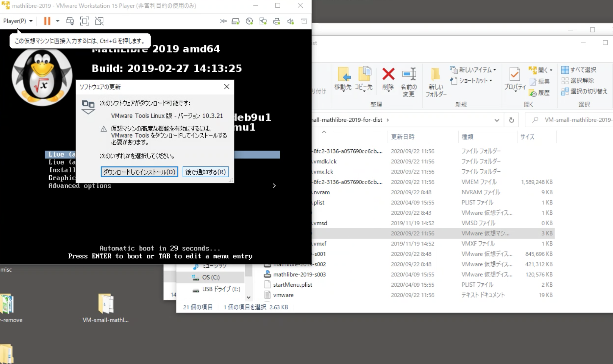Select the highlighted VMware virtual machine 3 KB row
613x364 pixels.
pyautogui.click(x=433, y=233)
